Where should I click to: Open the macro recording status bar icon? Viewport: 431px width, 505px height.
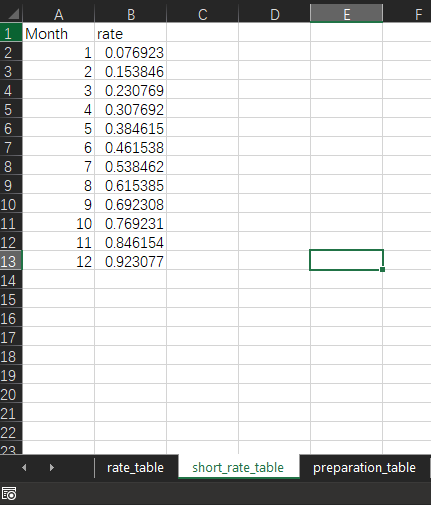point(9,494)
